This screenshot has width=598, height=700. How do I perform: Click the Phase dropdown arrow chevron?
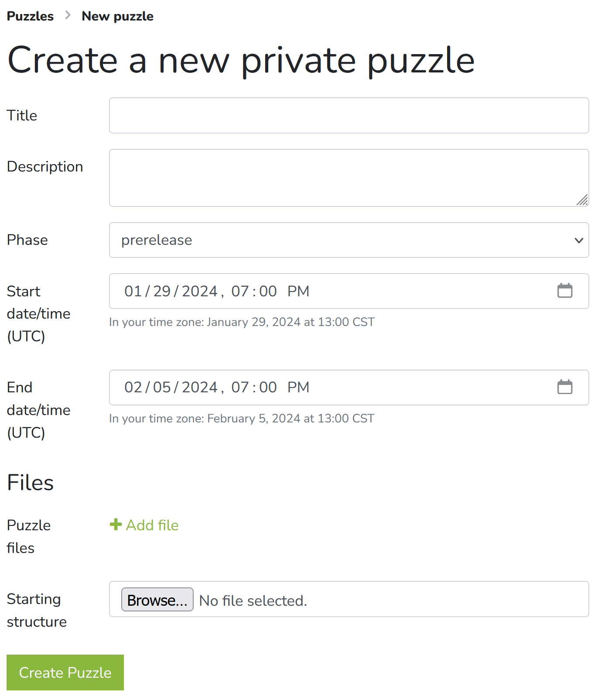579,240
